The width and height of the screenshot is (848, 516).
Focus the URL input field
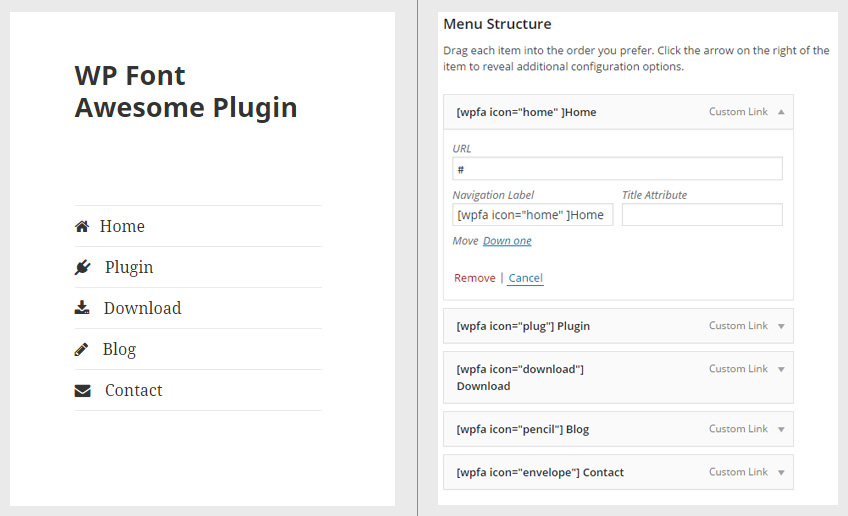[x=617, y=169]
